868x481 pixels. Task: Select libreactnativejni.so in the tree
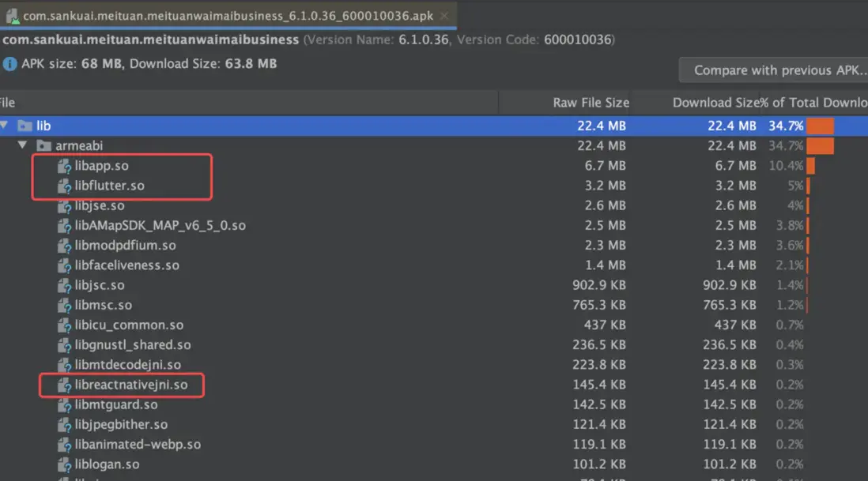point(131,385)
